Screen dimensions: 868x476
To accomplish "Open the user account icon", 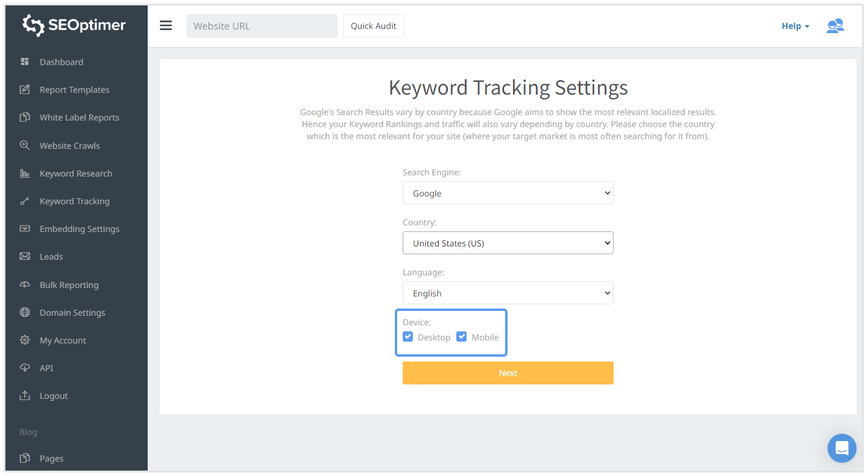I will point(835,26).
